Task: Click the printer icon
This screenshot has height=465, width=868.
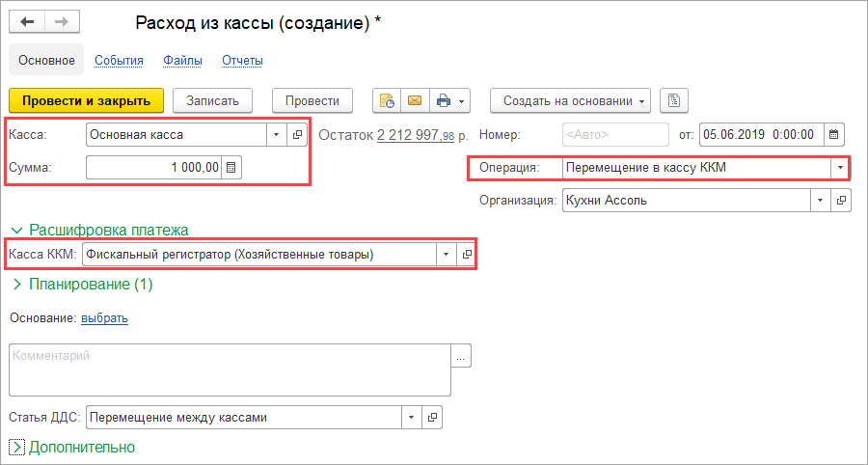Action: 444,100
